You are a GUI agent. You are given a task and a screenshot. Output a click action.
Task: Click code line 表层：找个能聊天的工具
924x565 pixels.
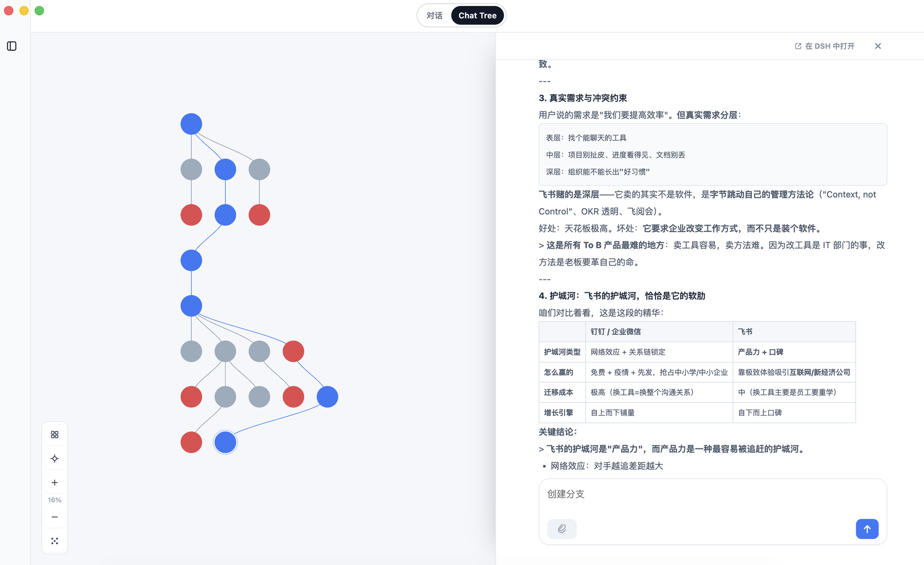point(586,138)
